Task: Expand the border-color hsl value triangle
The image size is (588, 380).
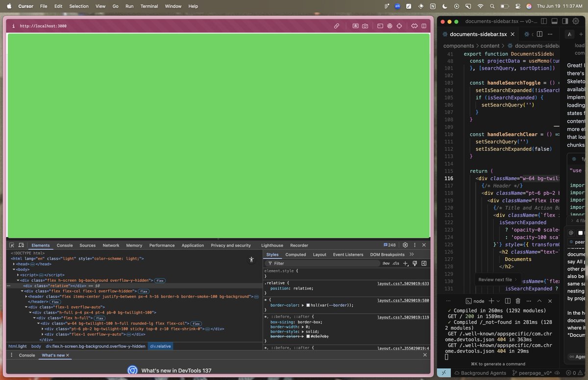Action: pos(302,305)
